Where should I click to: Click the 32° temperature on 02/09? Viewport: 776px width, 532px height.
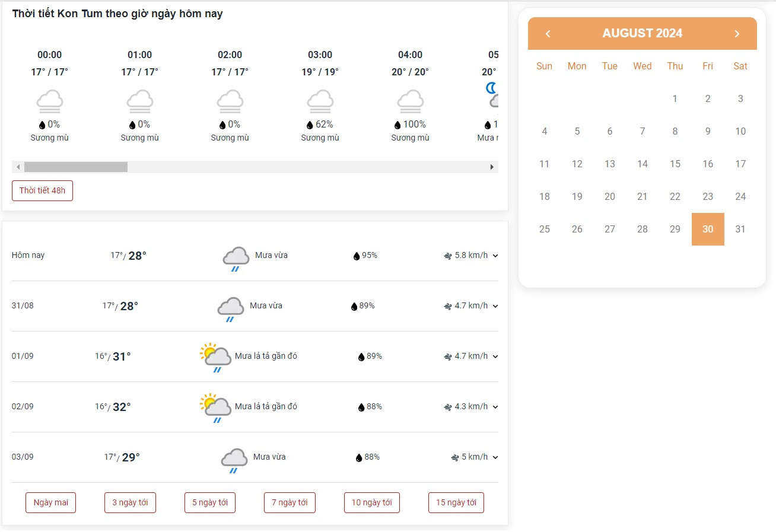coord(122,407)
